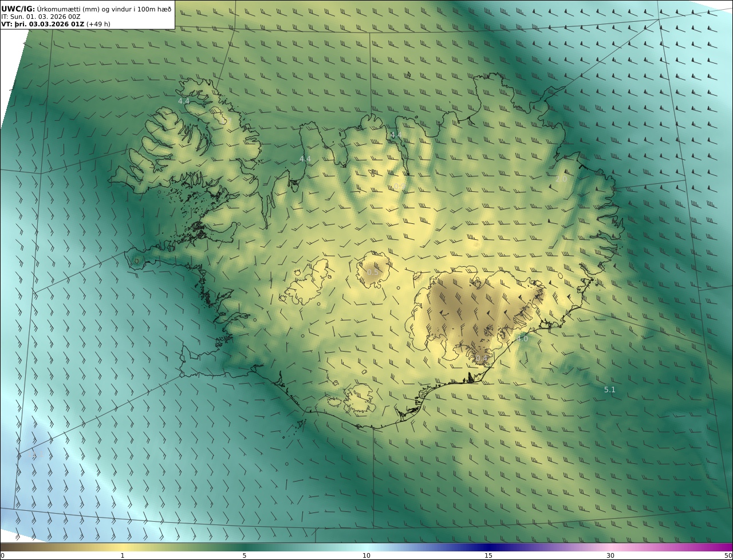This screenshot has height=560, width=733.
Task: Click the '10' tick on the colour scale
Action: 366,555
